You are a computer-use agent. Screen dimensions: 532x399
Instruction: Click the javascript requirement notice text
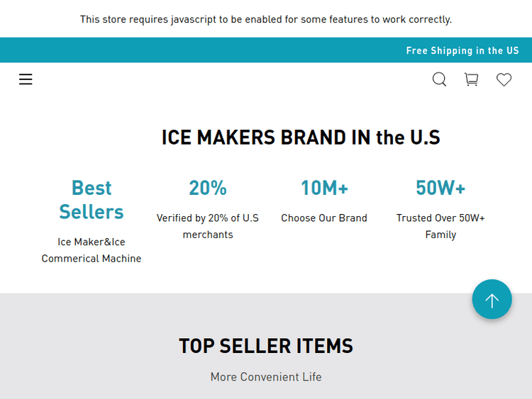point(266,19)
